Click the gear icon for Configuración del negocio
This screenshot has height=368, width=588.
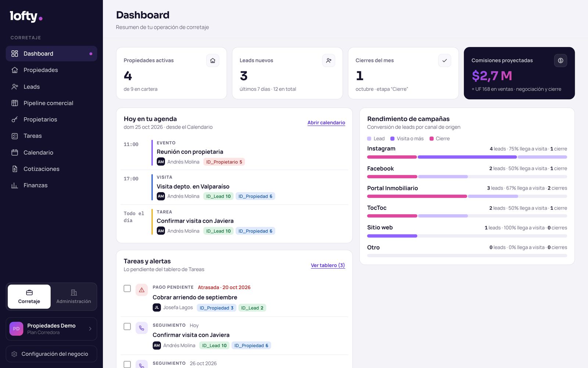point(14,354)
